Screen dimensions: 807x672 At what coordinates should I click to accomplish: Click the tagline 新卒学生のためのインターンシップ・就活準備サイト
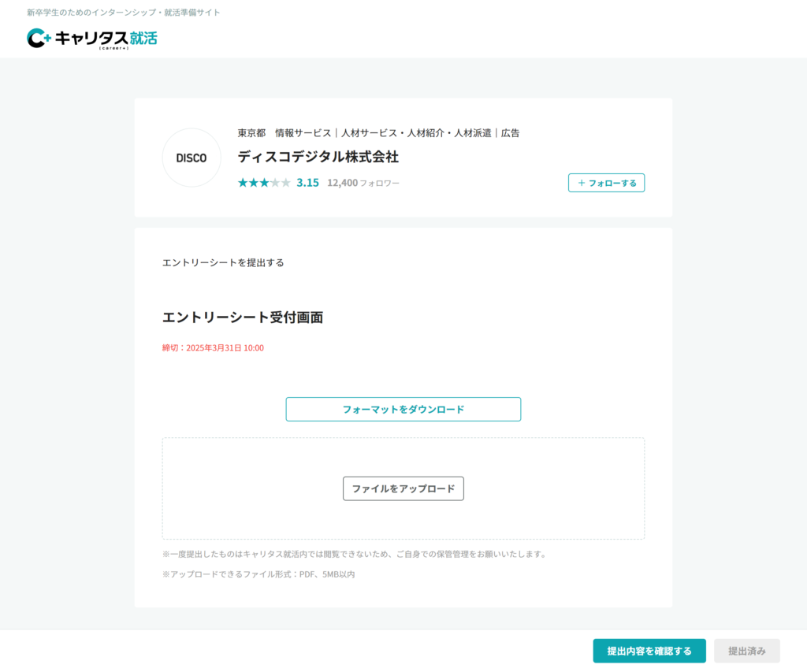[x=124, y=13]
